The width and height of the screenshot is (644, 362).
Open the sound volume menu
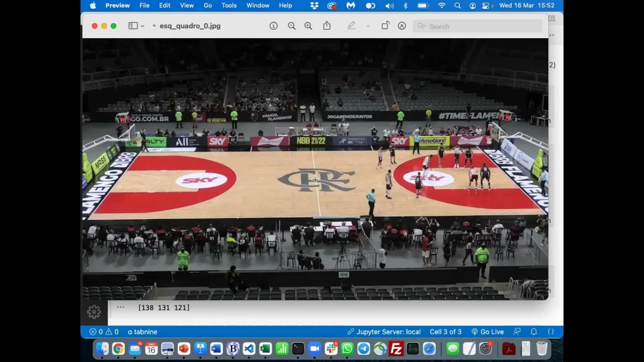pos(389,6)
